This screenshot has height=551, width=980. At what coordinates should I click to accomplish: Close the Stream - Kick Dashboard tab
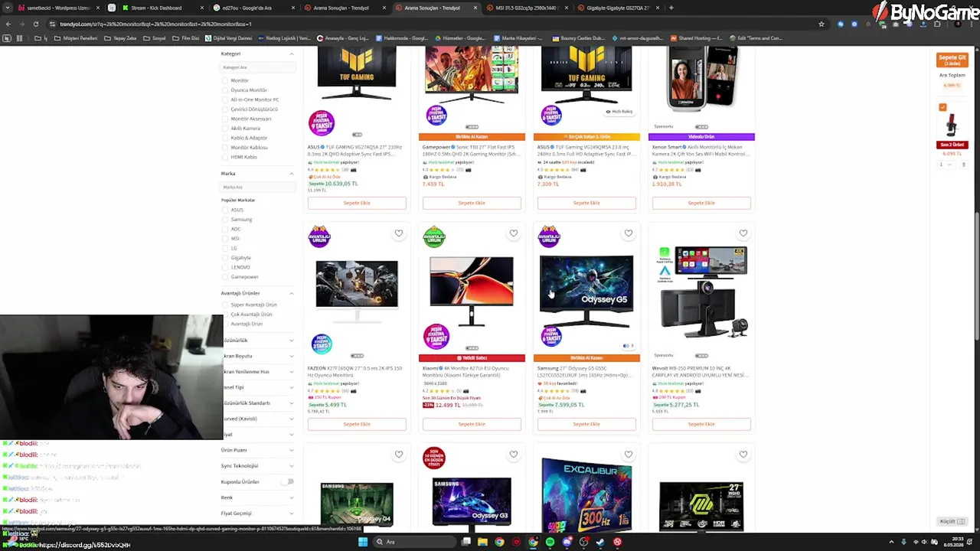(202, 8)
